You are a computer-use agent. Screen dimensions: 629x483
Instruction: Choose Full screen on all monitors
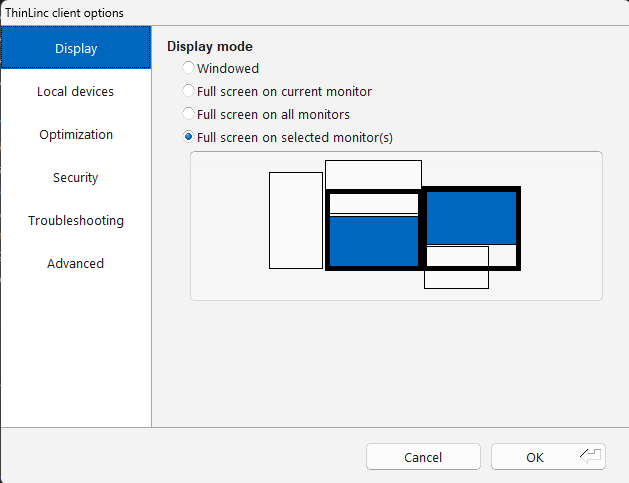click(x=266, y=114)
